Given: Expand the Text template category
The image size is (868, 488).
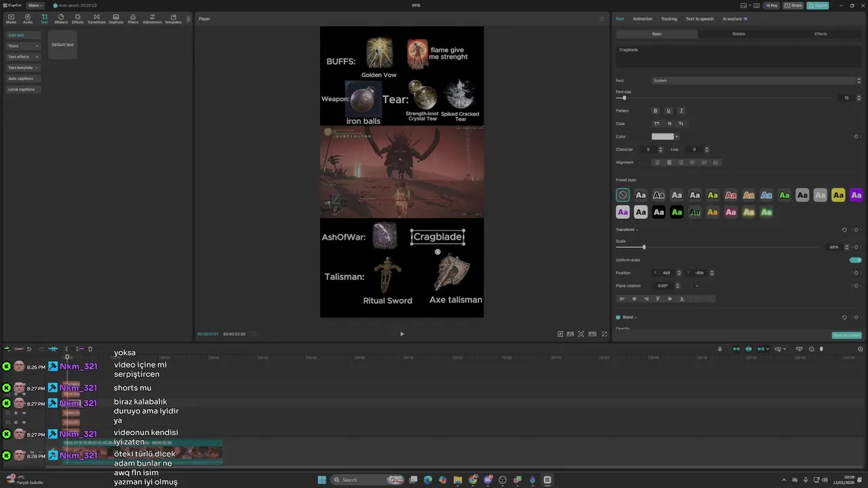Looking at the screenshot, I should (x=23, y=68).
